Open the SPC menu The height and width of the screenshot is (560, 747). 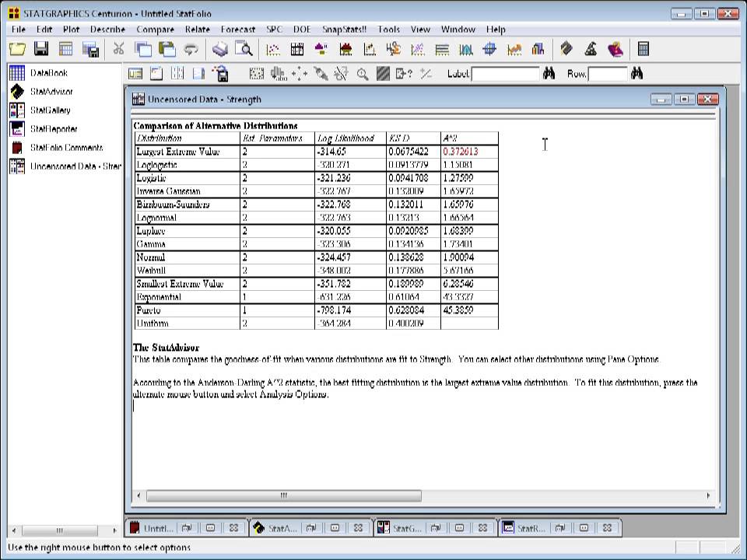point(275,30)
